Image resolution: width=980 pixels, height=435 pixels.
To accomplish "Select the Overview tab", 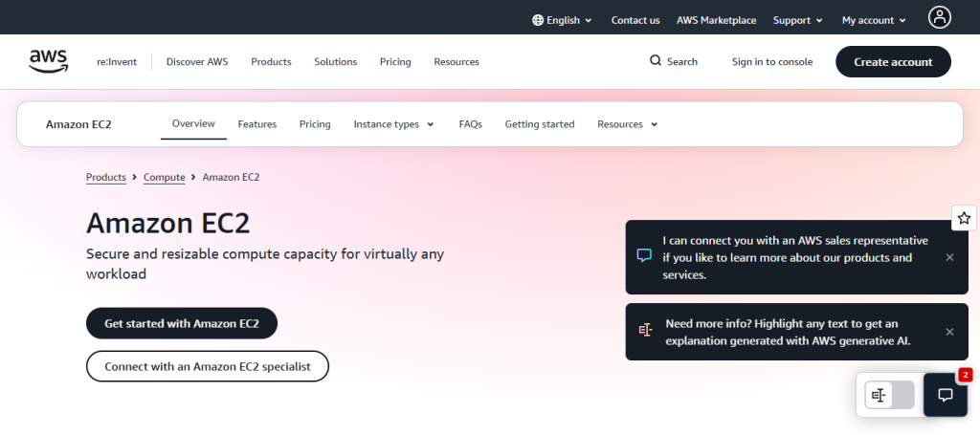I will pyautogui.click(x=193, y=123).
